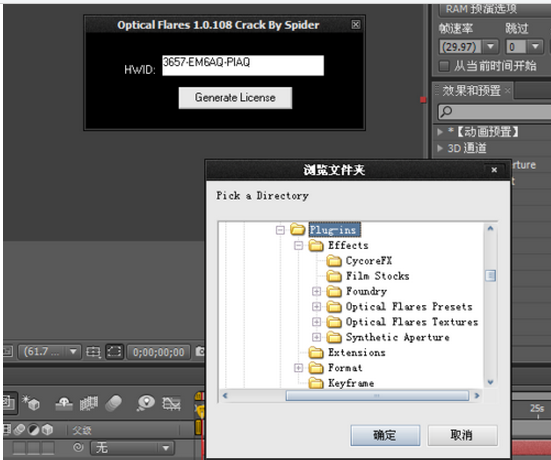551x460 pixels.
Task: Close the Optical Flares crack window
Action: click(x=356, y=24)
